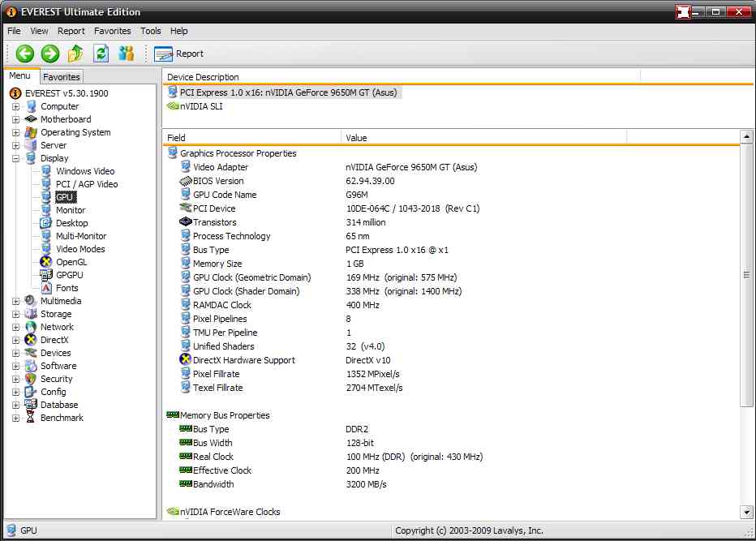This screenshot has height=541, width=756.
Task: Select PCI / AGP Video item
Action: click(x=87, y=184)
